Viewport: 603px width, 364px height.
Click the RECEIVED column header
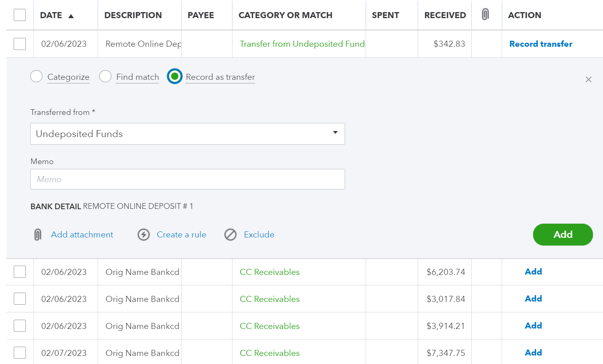[445, 15]
